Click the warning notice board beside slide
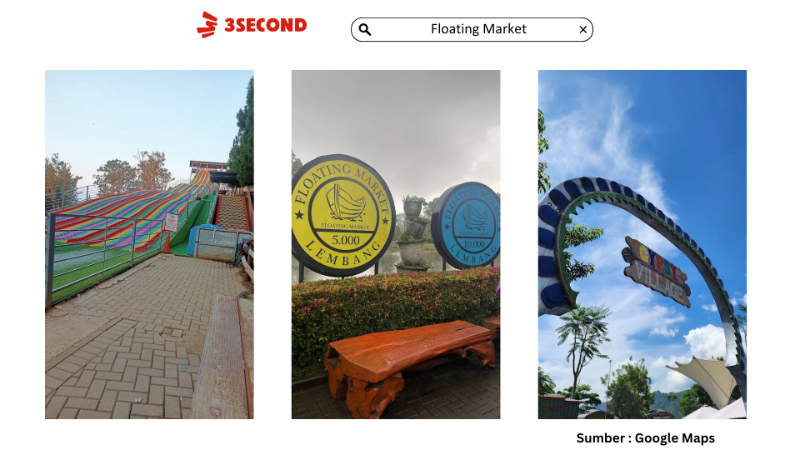Screen dimensions: 800x450 pos(171,222)
